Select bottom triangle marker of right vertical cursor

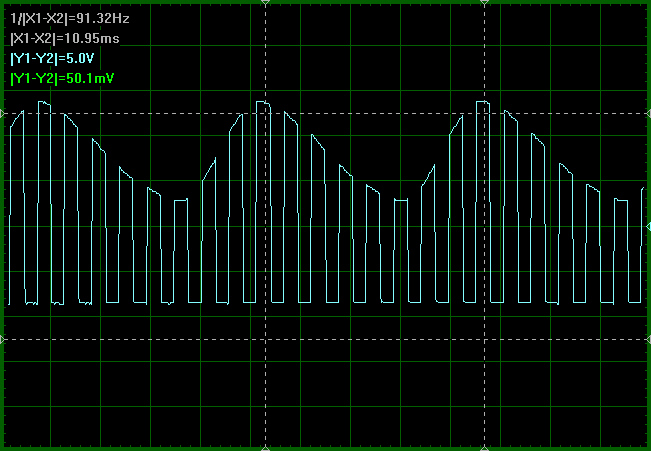click(484, 446)
